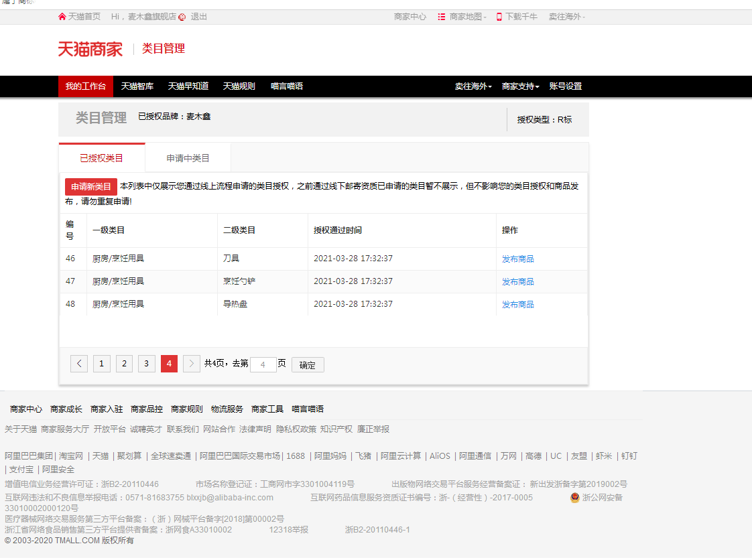Open 账号设置 menu item
The image size is (752, 560).
coord(566,86)
